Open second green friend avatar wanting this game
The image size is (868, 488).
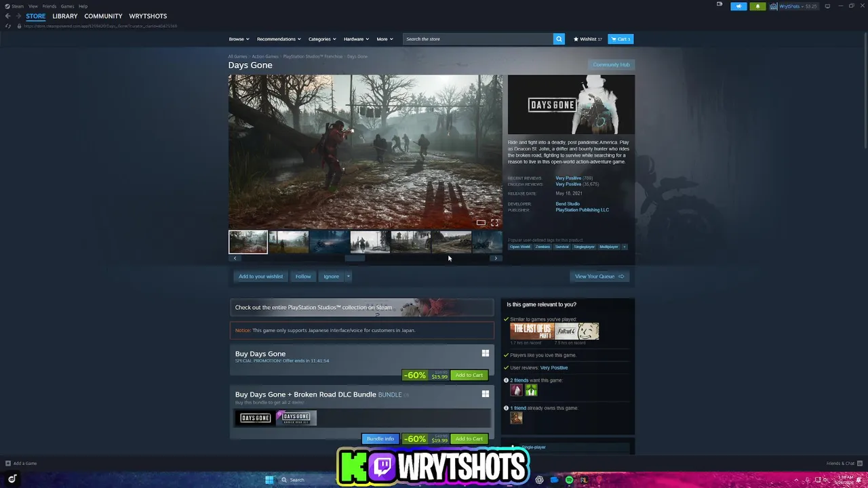pyautogui.click(x=531, y=390)
